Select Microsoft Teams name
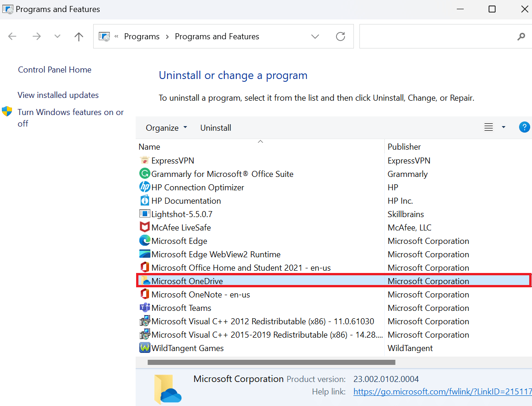The width and height of the screenshot is (532, 406). tap(181, 308)
